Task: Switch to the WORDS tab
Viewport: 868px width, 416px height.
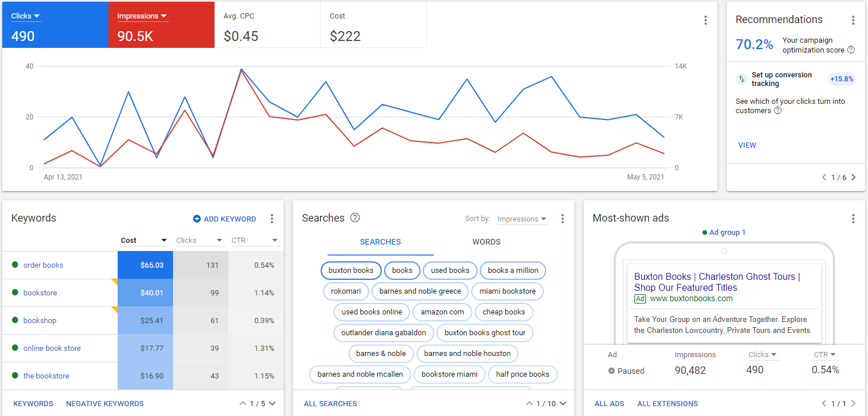Action: pos(486,242)
